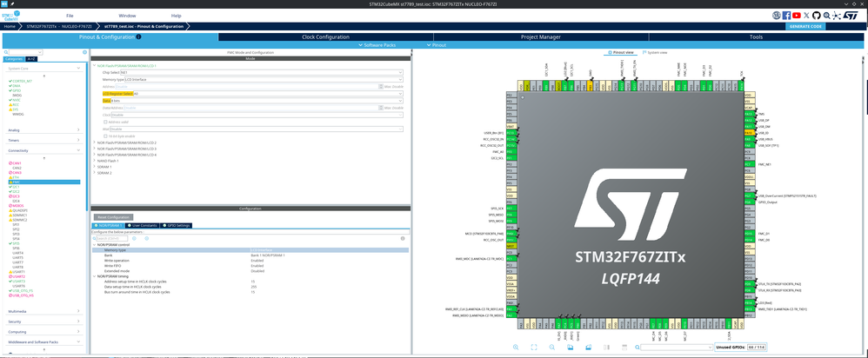Click the GENERATE CODE button
Viewport: 868px width, 358px height.
click(x=805, y=26)
